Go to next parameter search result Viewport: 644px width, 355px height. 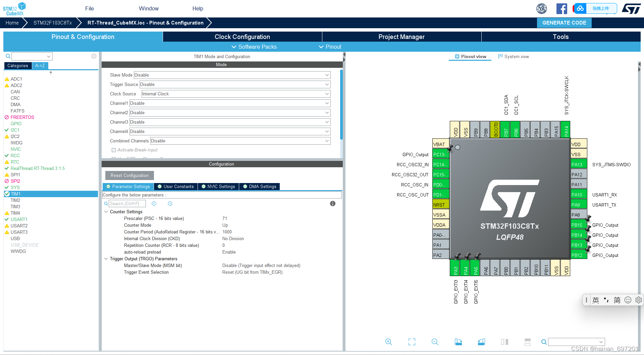(x=170, y=204)
